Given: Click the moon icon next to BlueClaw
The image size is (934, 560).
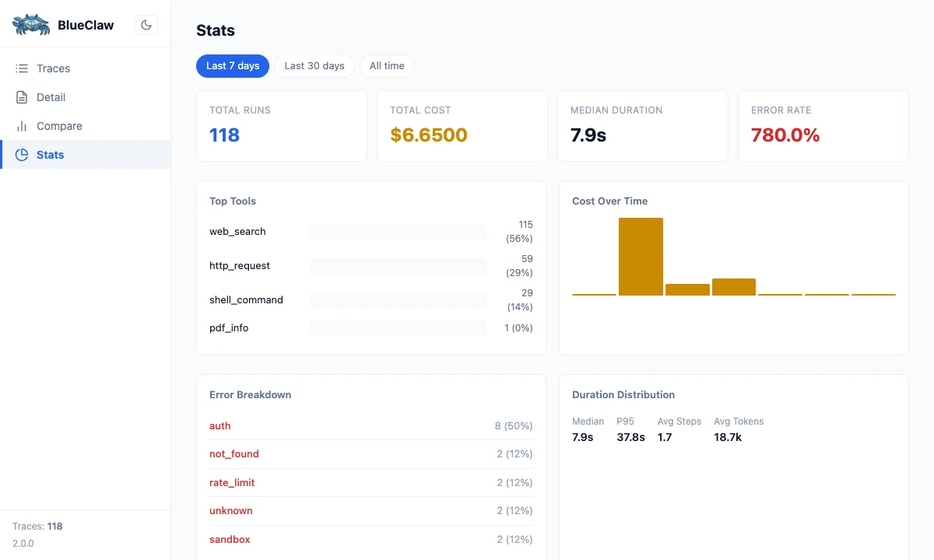Looking at the screenshot, I should 146,24.
